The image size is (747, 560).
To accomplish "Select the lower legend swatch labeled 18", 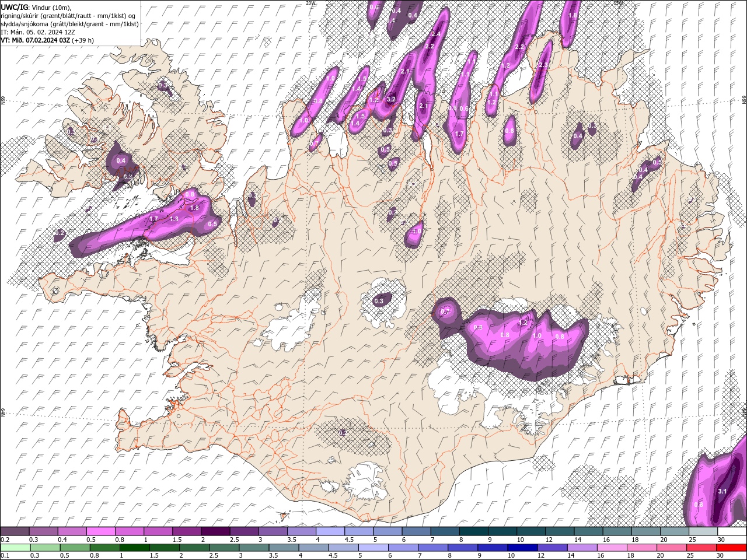I will pyautogui.click(x=641, y=547).
